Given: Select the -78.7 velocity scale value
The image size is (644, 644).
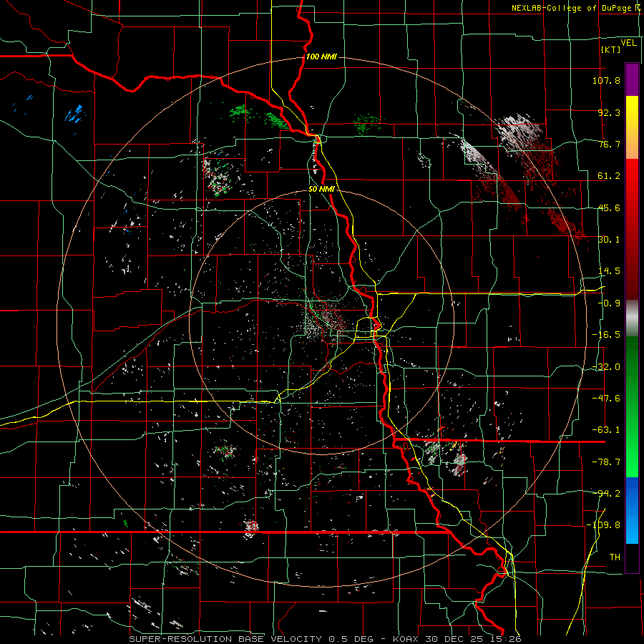Looking at the screenshot, I should click(x=606, y=462).
